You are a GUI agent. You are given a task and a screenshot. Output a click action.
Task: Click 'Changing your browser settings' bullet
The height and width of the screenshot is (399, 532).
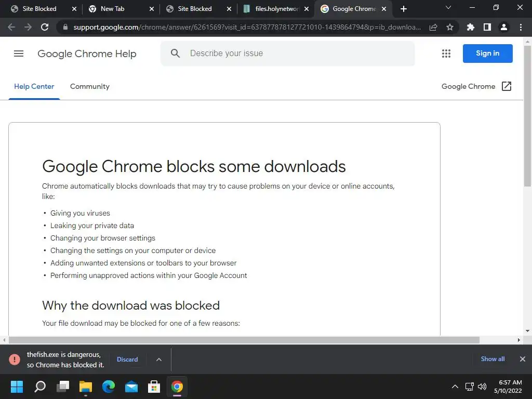click(103, 238)
